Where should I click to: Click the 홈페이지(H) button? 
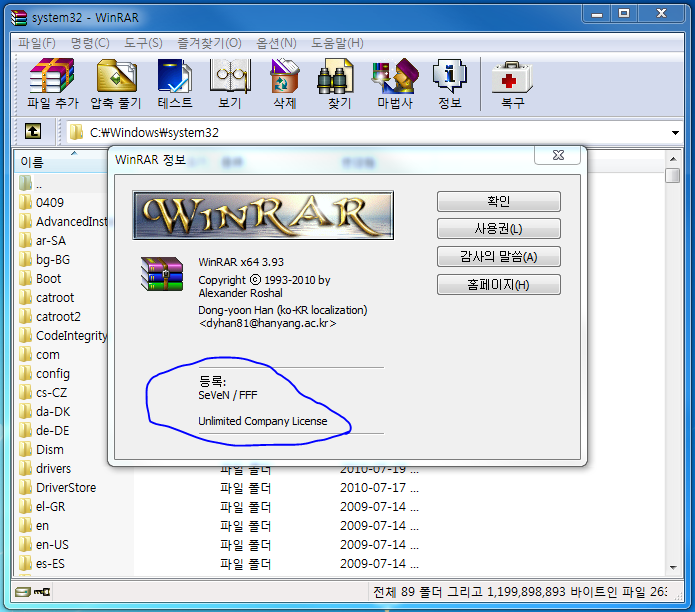499,285
